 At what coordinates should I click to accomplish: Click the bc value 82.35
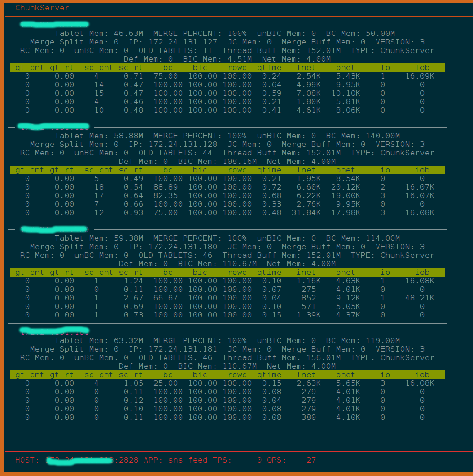[x=166, y=195]
